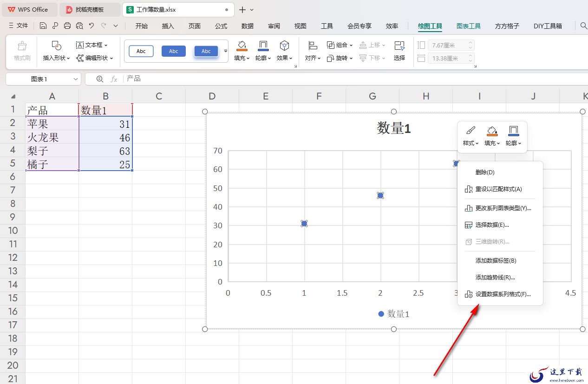The image size is (588, 384).
Task: Click the shape height field 7.67厘米
Action: pyautogui.click(x=451, y=45)
